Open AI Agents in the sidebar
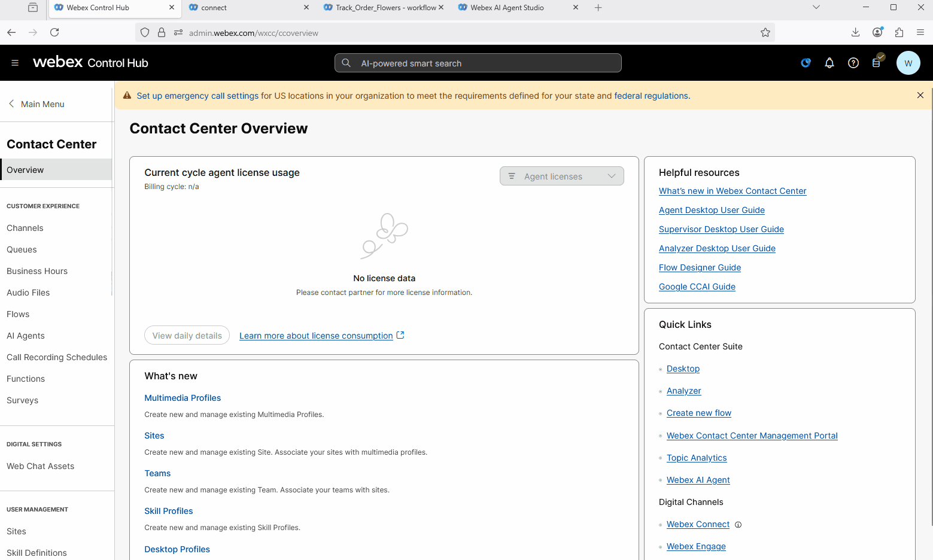Image resolution: width=933 pixels, height=560 pixels. coord(26,336)
